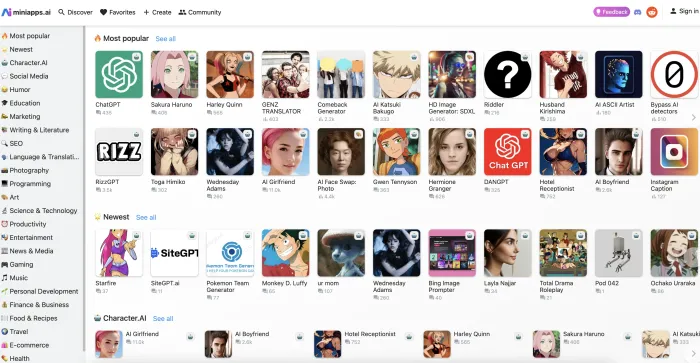Open the Riddler question mark icon

click(508, 75)
